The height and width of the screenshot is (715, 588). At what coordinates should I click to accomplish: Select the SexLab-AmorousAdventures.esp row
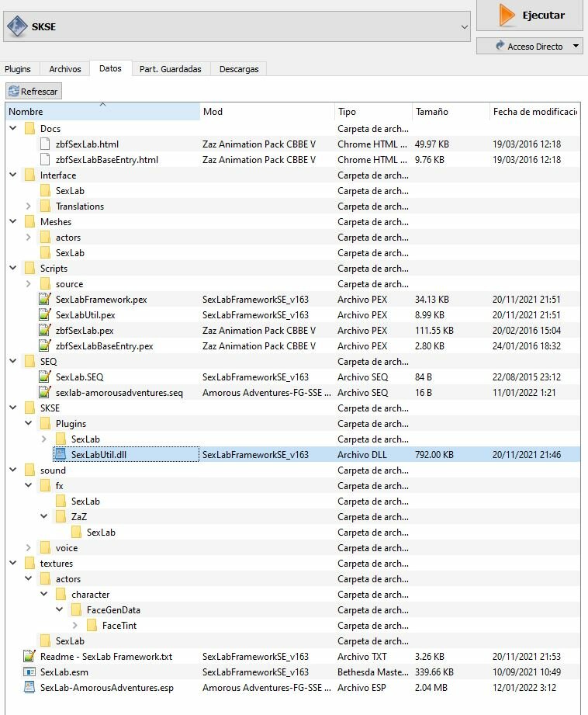[x=292, y=687]
